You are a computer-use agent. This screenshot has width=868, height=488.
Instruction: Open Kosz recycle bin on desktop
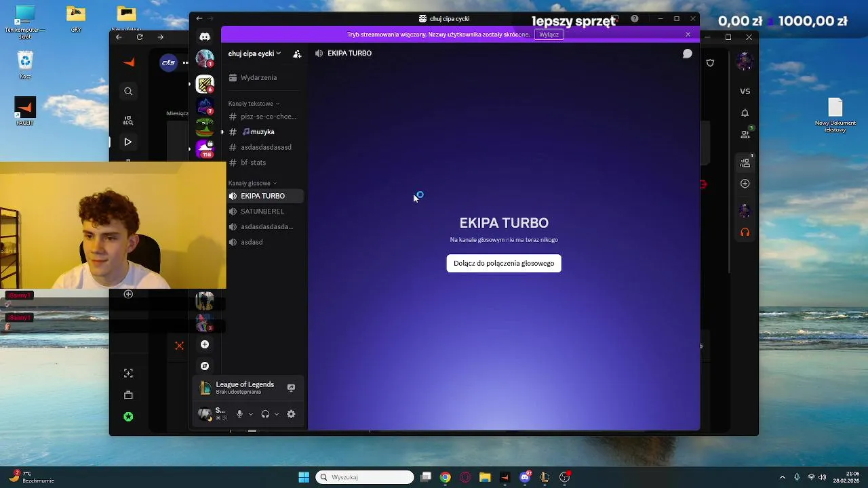click(25, 65)
